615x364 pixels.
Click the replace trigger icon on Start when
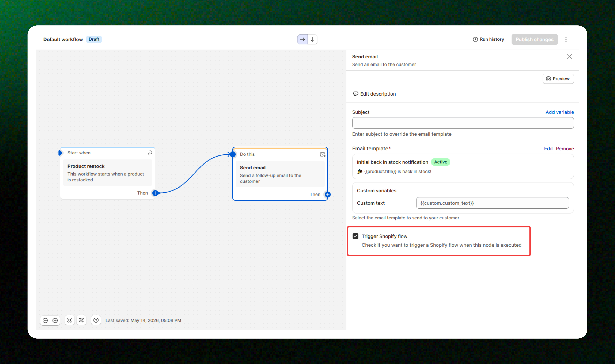(150, 153)
